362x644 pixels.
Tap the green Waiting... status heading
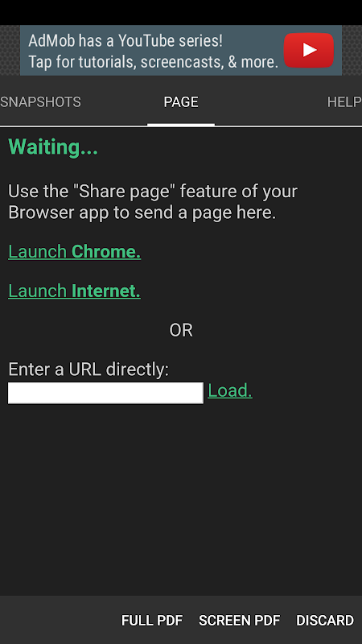tap(53, 147)
